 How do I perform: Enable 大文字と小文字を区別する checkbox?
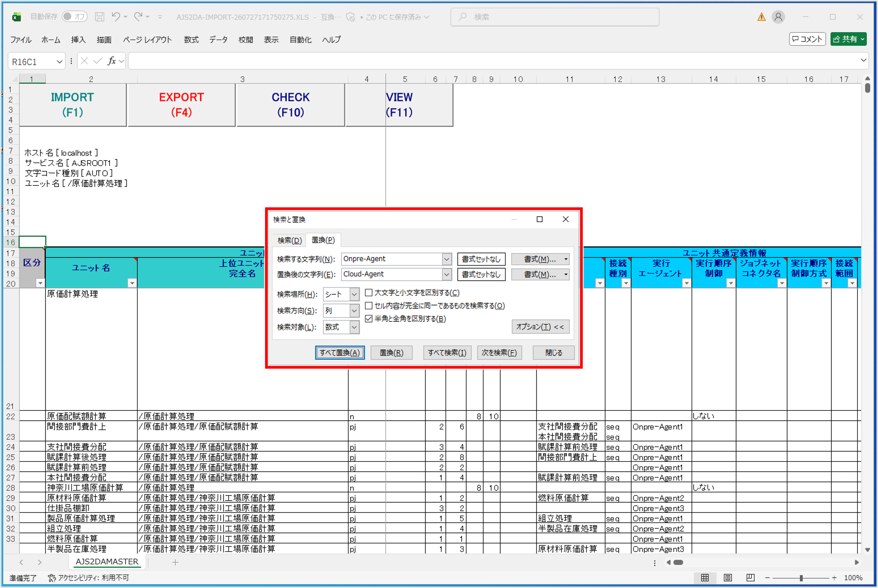[x=369, y=293]
